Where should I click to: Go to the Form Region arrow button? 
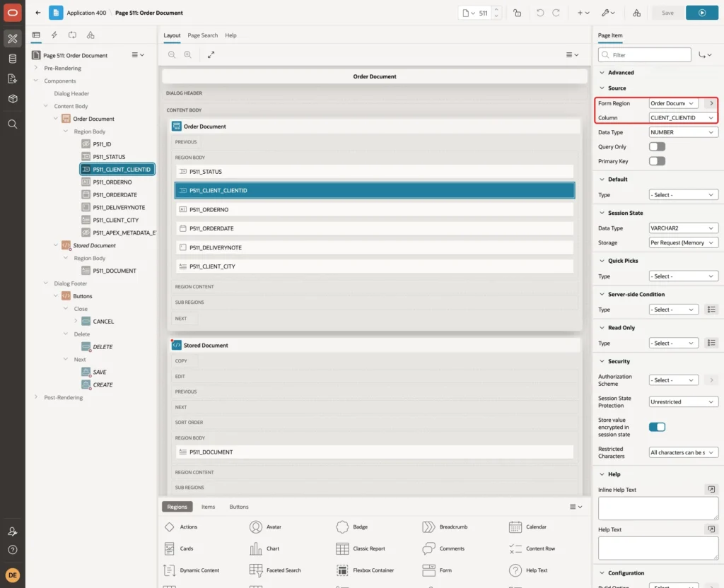coord(711,103)
